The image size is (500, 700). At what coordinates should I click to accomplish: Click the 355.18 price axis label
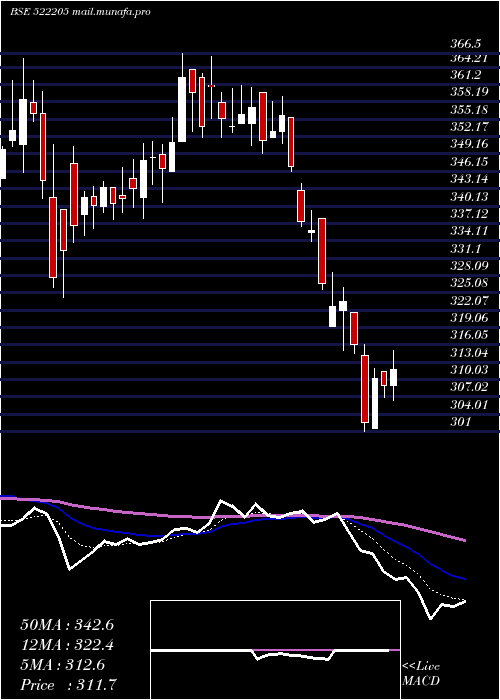point(468,110)
